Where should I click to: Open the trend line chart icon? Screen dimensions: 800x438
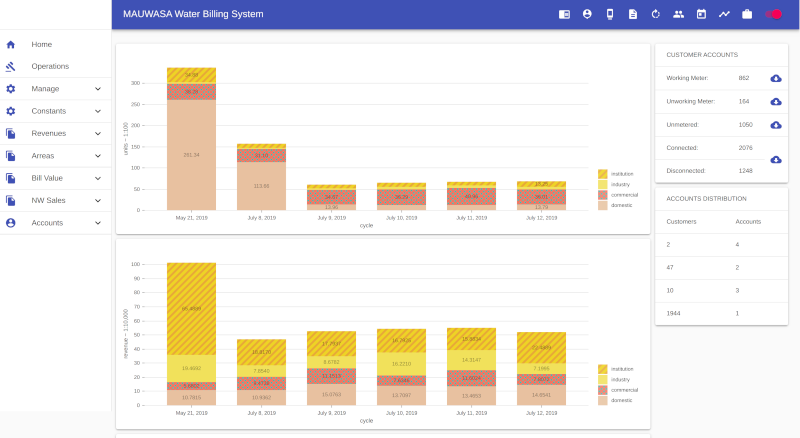point(724,14)
